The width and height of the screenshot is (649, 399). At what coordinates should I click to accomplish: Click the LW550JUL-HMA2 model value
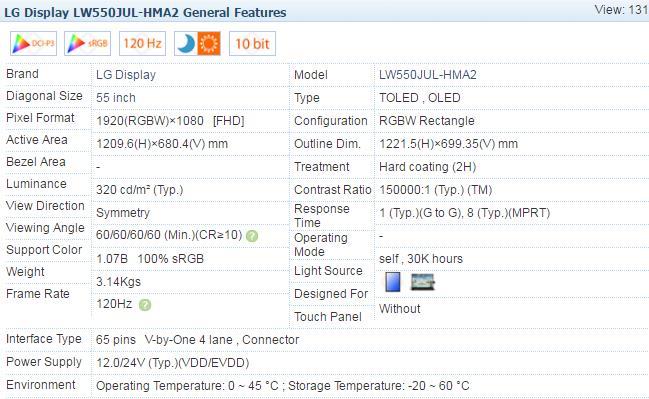pyautogui.click(x=428, y=75)
